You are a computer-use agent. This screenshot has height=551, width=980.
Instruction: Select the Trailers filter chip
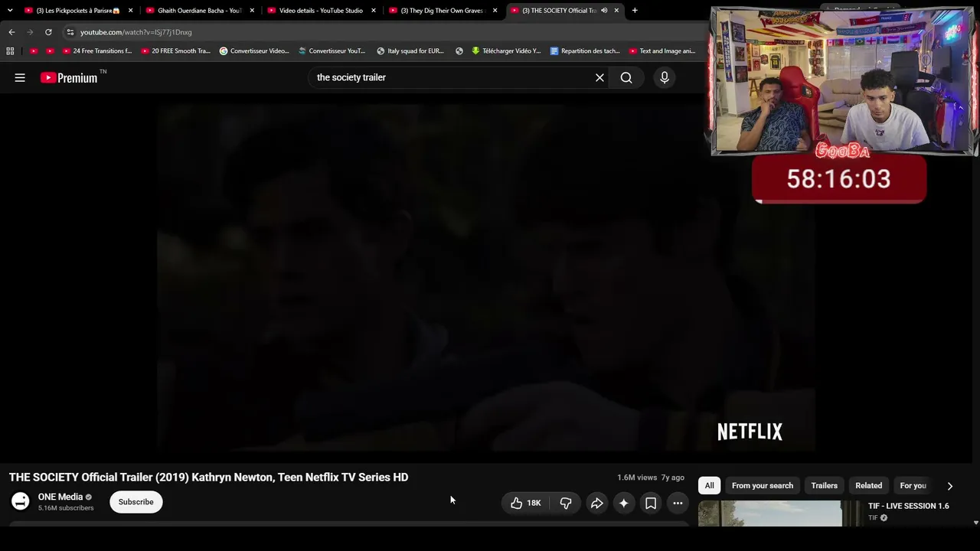click(825, 486)
